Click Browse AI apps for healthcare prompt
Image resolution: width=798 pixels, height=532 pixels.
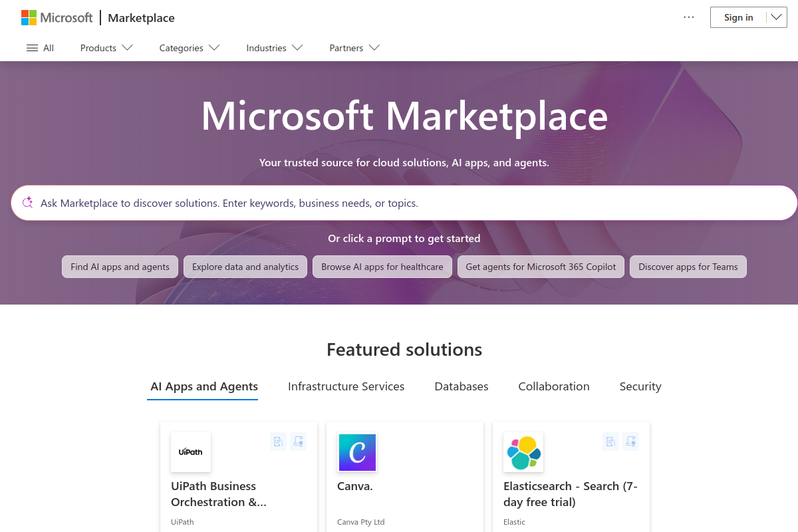click(x=382, y=267)
